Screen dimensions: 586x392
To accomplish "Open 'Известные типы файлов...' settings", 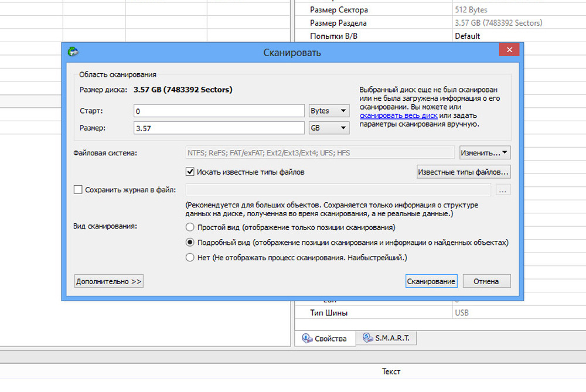I will coord(463,172).
